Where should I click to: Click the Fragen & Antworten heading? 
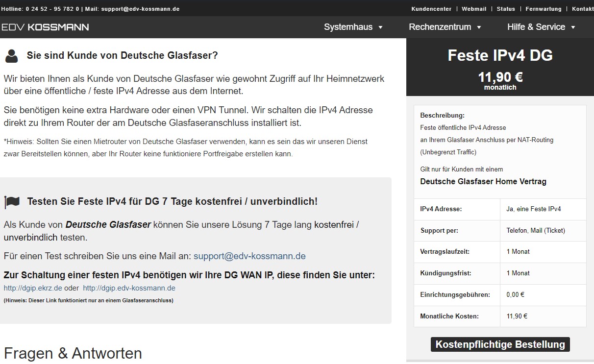73,353
